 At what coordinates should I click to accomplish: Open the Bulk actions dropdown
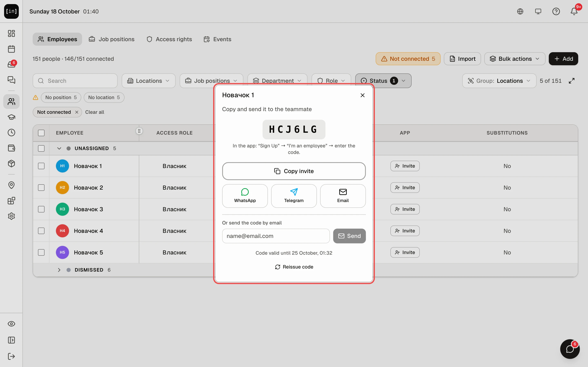click(x=515, y=59)
